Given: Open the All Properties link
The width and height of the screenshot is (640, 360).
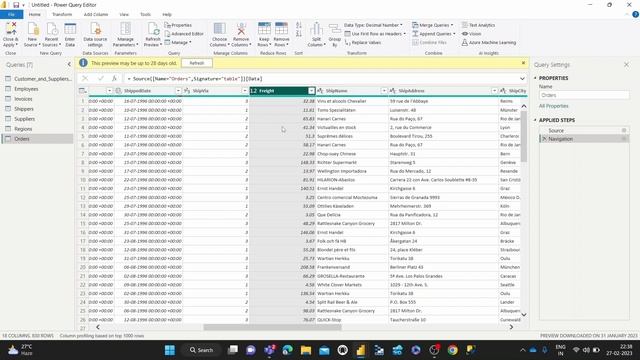Looking at the screenshot, I should coord(553,106).
